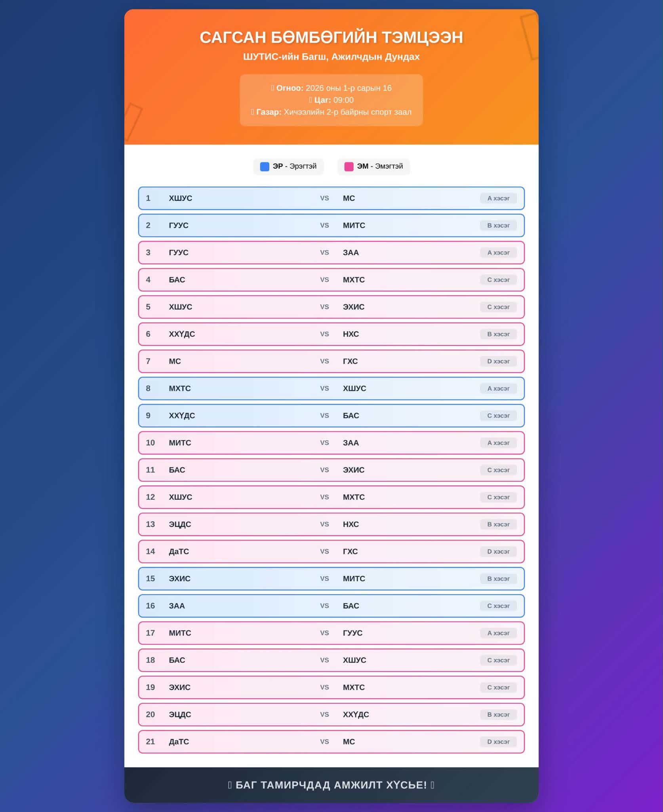Click the D хэсэг badge on match 7

pos(498,361)
